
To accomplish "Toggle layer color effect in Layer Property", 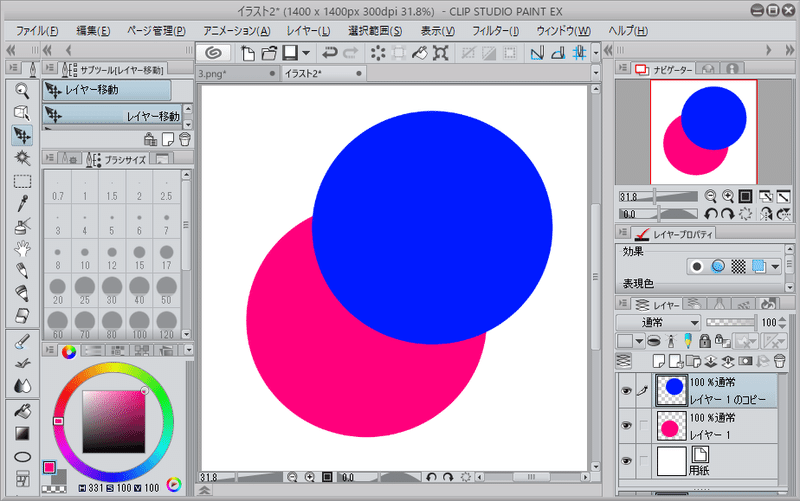I will pyautogui.click(x=759, y=266).
